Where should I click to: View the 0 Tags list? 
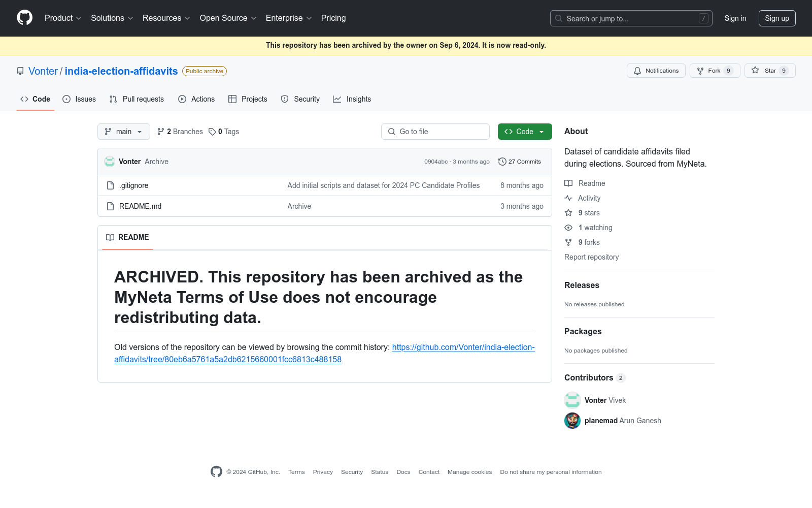pyautogui.click(x=224, y=132)
